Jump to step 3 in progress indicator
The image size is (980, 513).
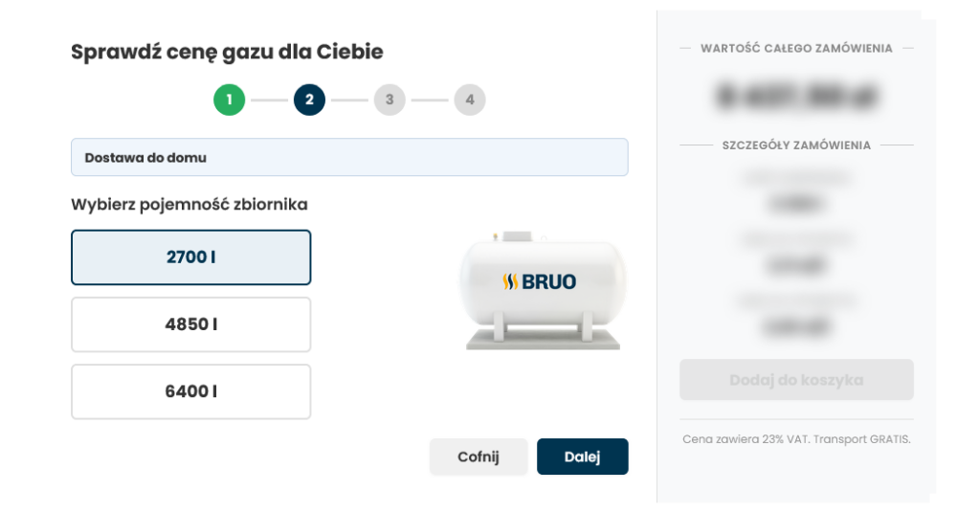coord(390,100)
